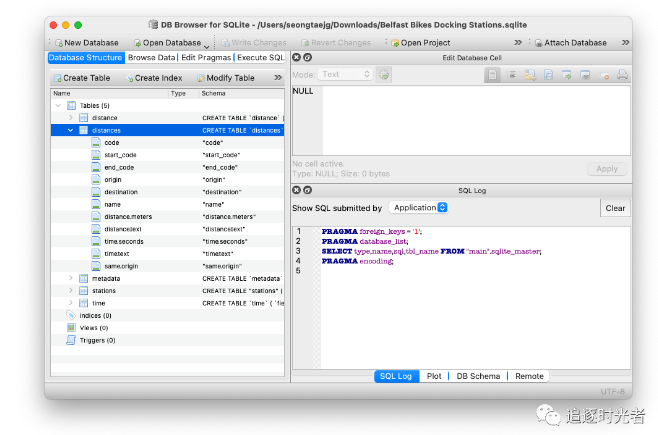Switch to the DB Schema bottom tab

click(478, 376)
